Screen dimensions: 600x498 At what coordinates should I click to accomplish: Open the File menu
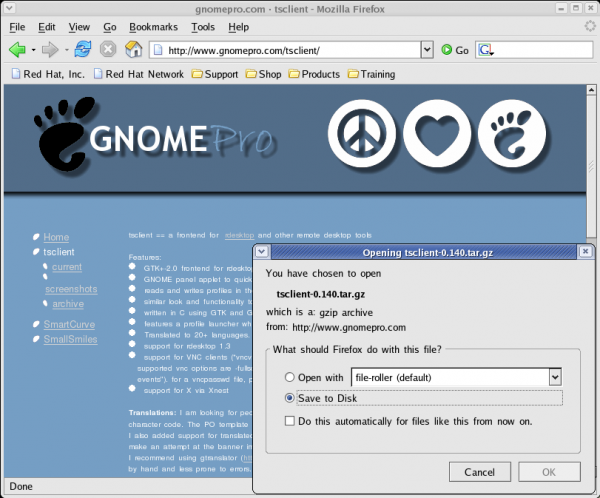click(x=17, y=27)
